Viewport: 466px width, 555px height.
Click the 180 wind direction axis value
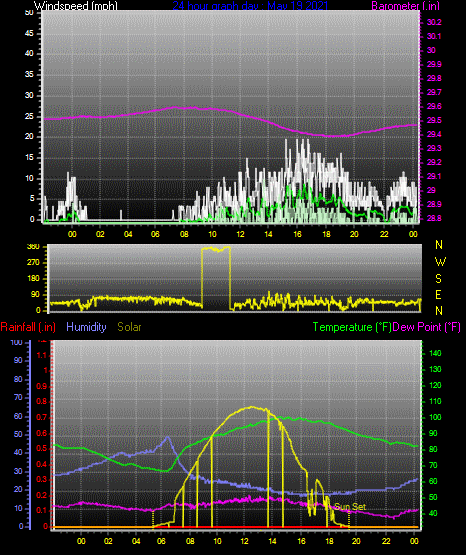pos(33,279)
